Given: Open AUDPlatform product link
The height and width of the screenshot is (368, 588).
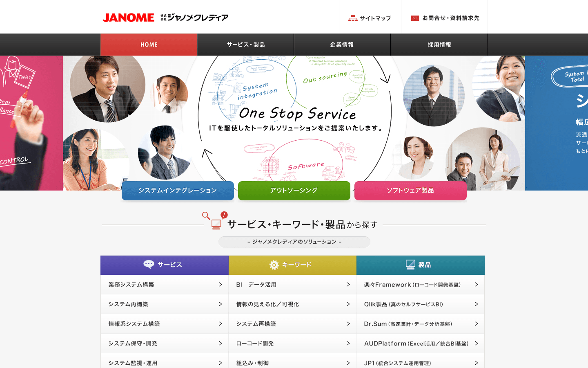Looking at the screenshot, I should click(421, 343).
